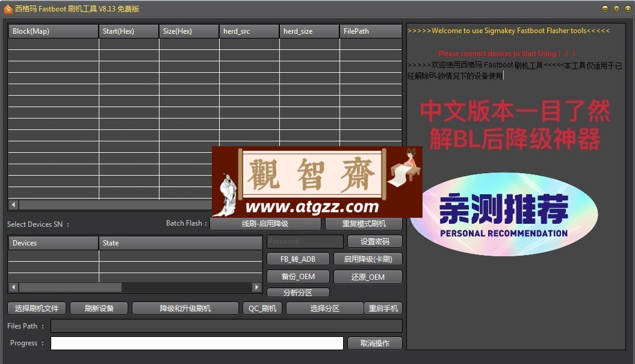Image resolution: width=635 pixels, height=364 pixels.
Task: Click the devices list horizontal scrollbar thumb
Action: (70, 287)
